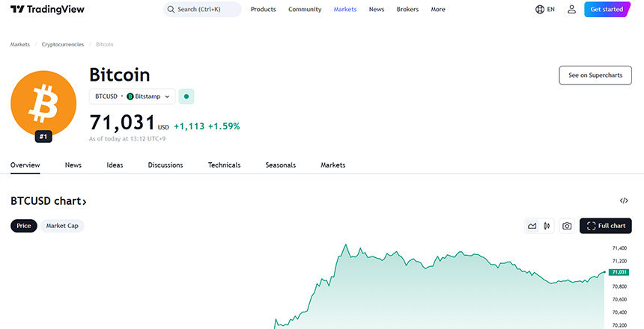Click the Get started button
Image resolution: width=644 pixels, height=329 pixels.
click(x=607, y=10)
